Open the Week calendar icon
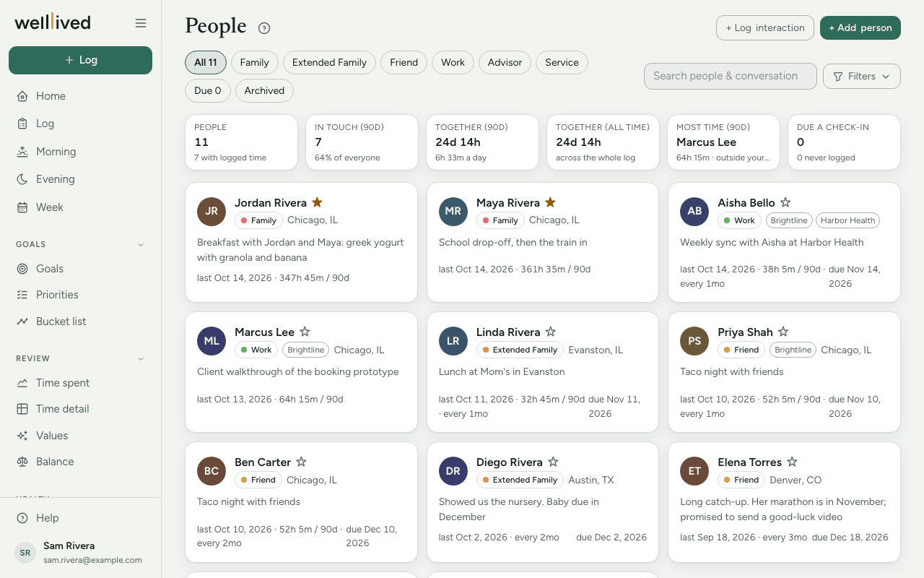 tap(22, 207)
